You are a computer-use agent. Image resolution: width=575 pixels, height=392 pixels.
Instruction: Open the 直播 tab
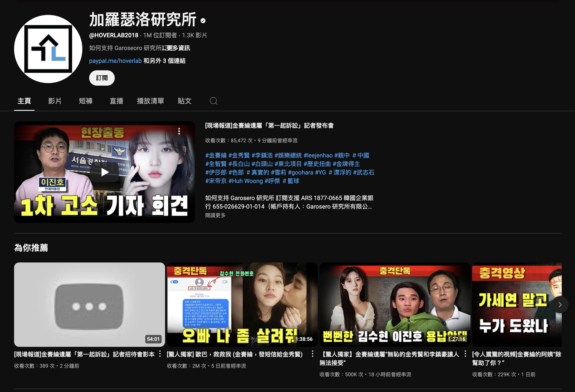(116, 101)
